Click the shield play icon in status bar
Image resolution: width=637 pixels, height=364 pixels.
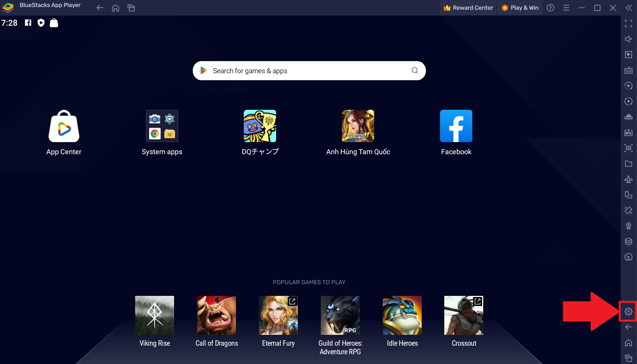41,23
